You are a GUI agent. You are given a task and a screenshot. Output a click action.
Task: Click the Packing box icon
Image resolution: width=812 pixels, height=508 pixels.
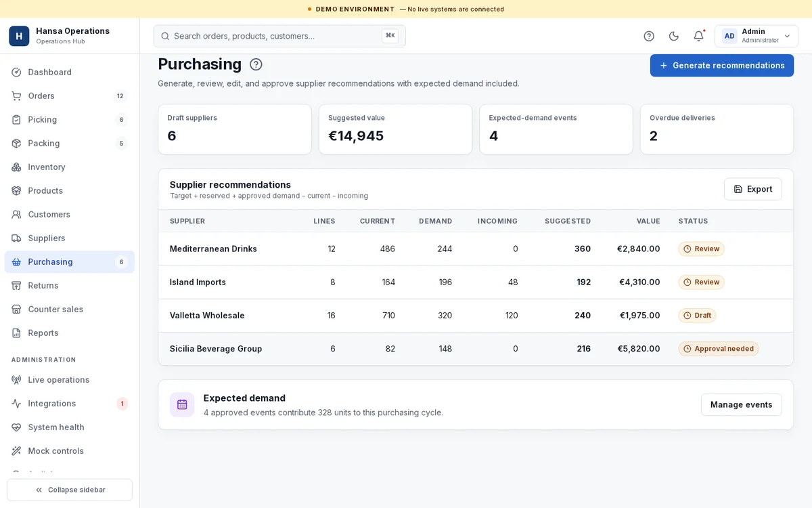pyautogui.click(x=16, y=143)
